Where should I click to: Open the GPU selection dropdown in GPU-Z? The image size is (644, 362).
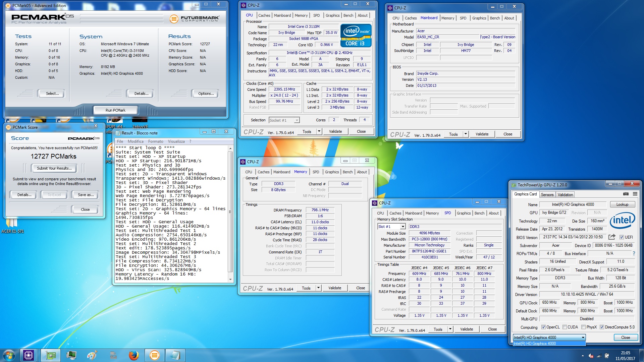pos(549,338)
